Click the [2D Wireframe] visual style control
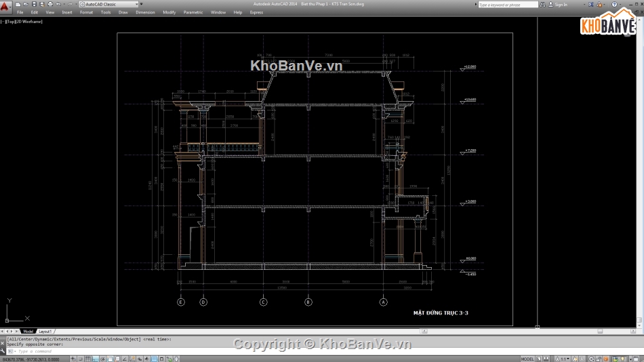 [x=28, y=22]
